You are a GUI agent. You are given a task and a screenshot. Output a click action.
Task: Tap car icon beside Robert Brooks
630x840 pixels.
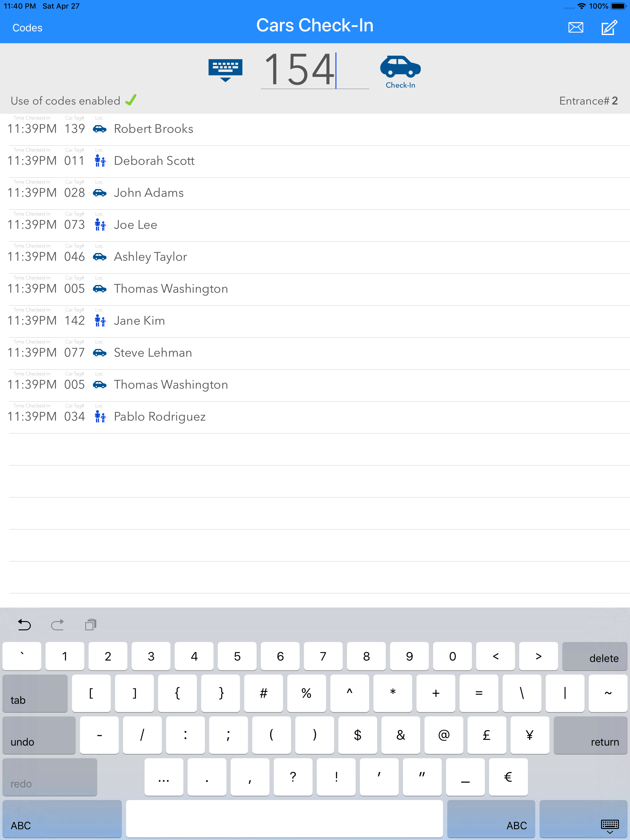coord(100,129)
